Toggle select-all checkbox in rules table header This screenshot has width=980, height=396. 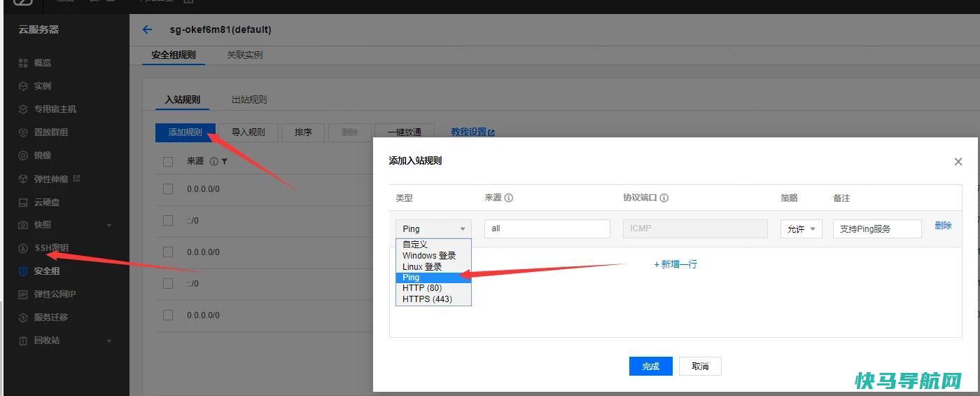(168, 162)
